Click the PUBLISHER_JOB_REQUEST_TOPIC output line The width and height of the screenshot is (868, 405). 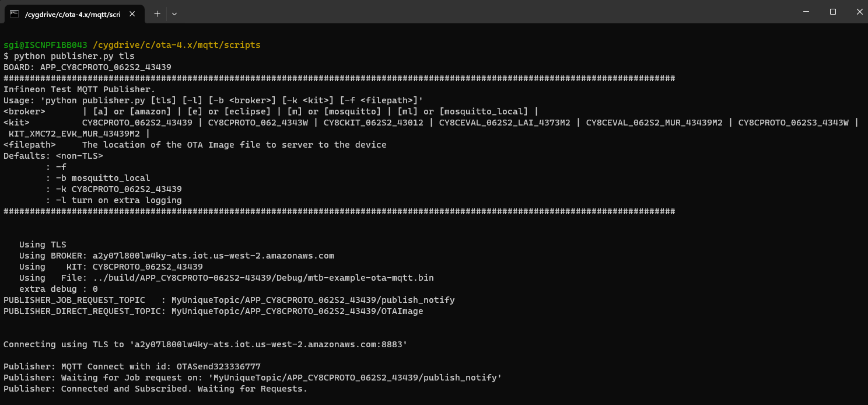[x=229, y=300]
